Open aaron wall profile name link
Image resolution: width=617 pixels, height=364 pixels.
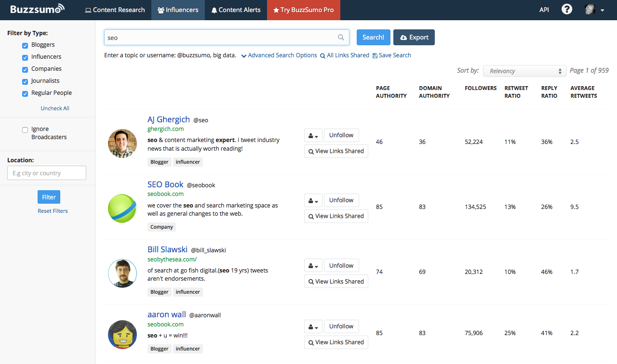point(167,314)
